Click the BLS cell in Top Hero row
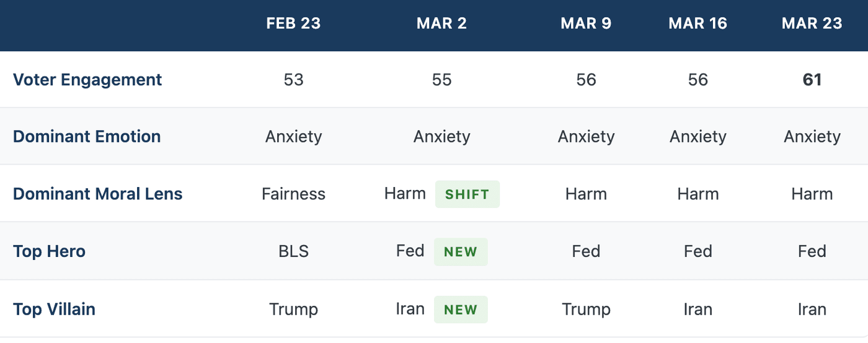 (293, 251)
